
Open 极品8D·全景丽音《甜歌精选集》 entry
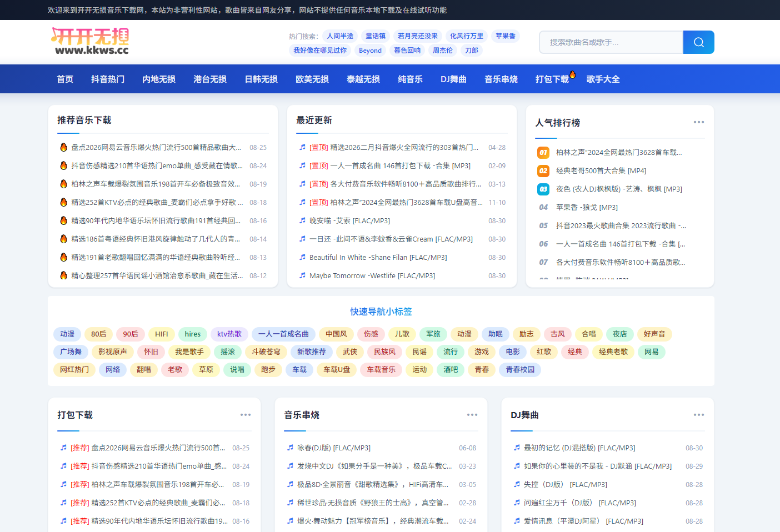coord(373,484)
